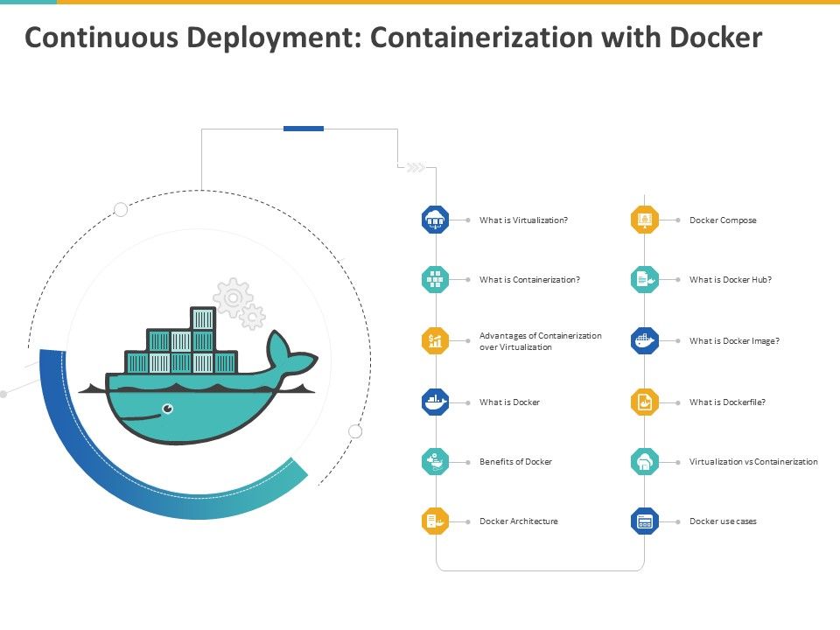Click the blue bar on the top connector line

tap(304, 129)
